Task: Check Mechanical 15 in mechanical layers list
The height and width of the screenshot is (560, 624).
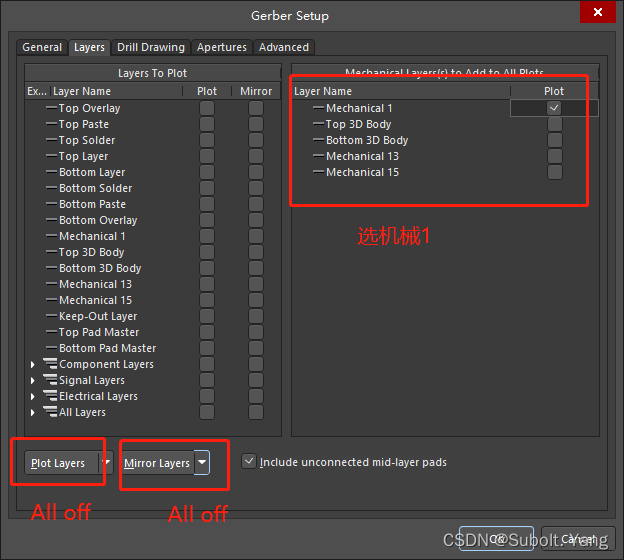Action: pos(555,172)
